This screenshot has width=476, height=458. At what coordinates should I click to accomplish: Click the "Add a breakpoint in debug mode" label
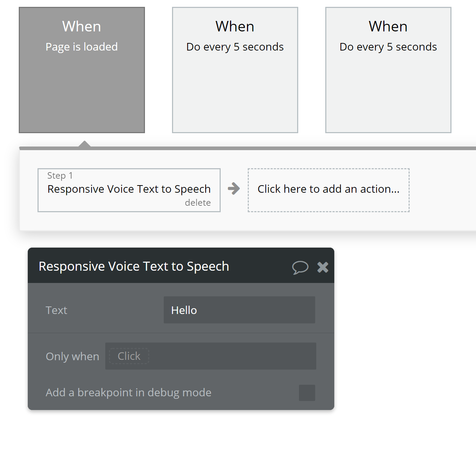coord(129,393)
